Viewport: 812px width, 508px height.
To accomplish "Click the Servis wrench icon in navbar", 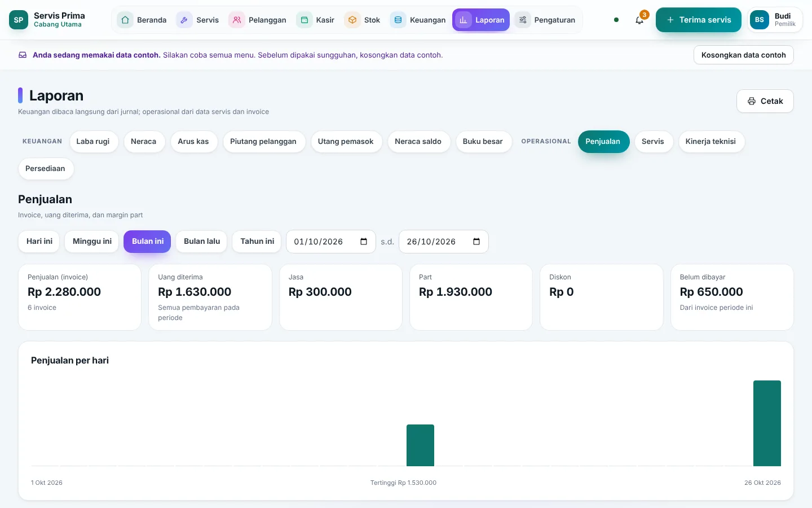I will (184, 20).
